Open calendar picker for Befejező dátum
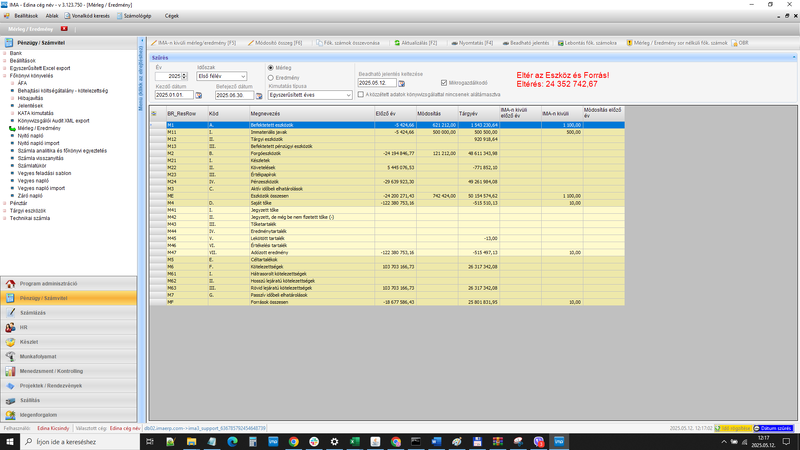Image resolution: width=800 pixels, height=450 pixels. (259, 95)
